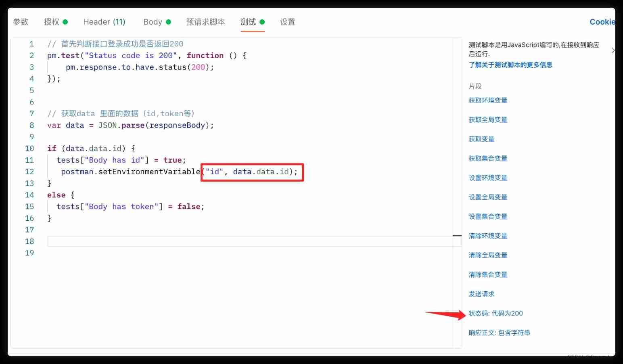Switch to the 参数 tab
This screenshot has height=364, width=623.
21,22
